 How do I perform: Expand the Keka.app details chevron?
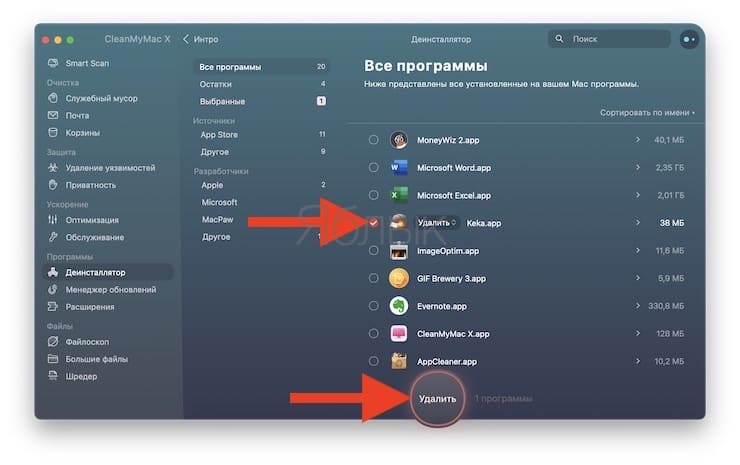638,222
